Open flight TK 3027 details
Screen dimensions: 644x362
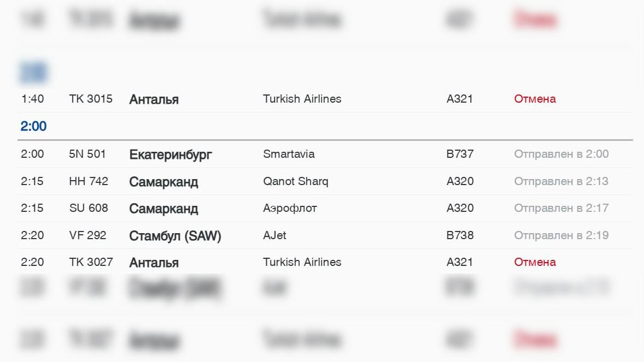coord(91,262)
